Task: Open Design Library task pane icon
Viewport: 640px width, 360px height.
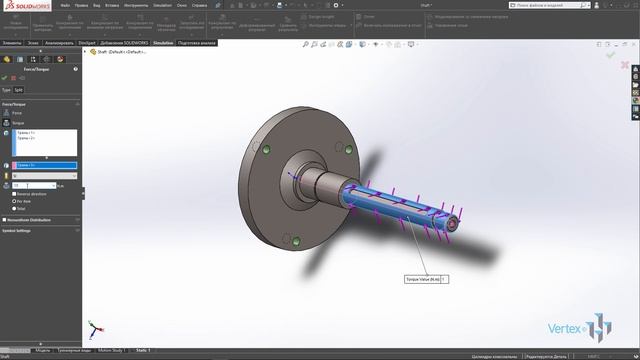Action: click(636, 77)
